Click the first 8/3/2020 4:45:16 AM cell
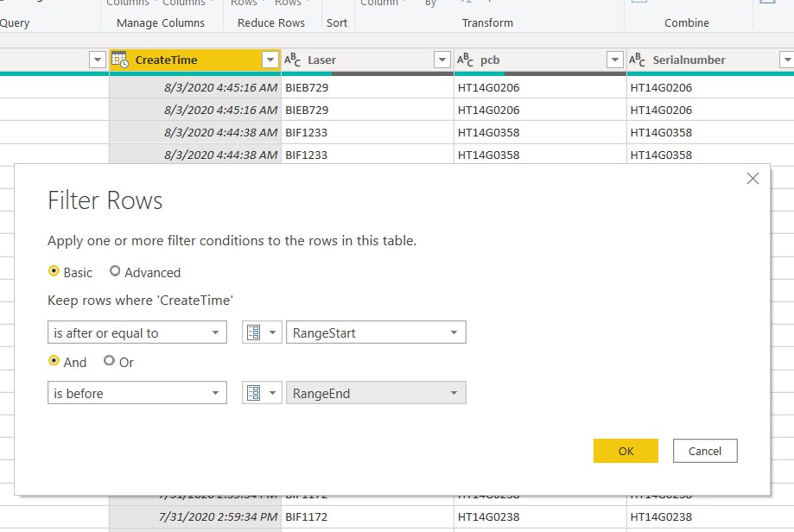 tap(195, 87)
